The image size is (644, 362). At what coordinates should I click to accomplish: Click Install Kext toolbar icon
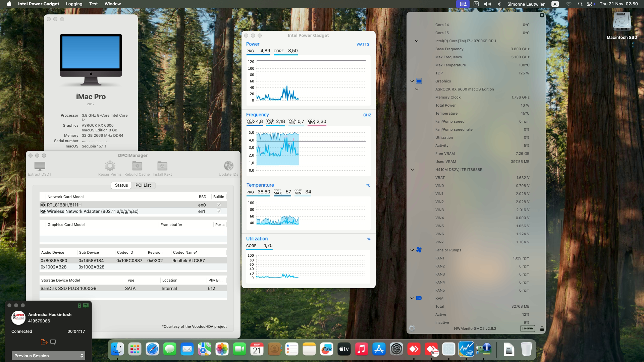click(162, 166)
